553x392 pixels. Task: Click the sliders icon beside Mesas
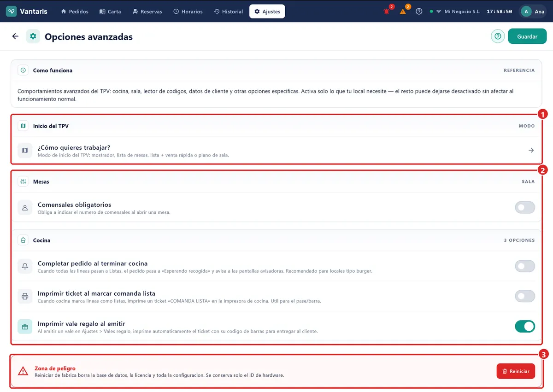click(23, 181)
